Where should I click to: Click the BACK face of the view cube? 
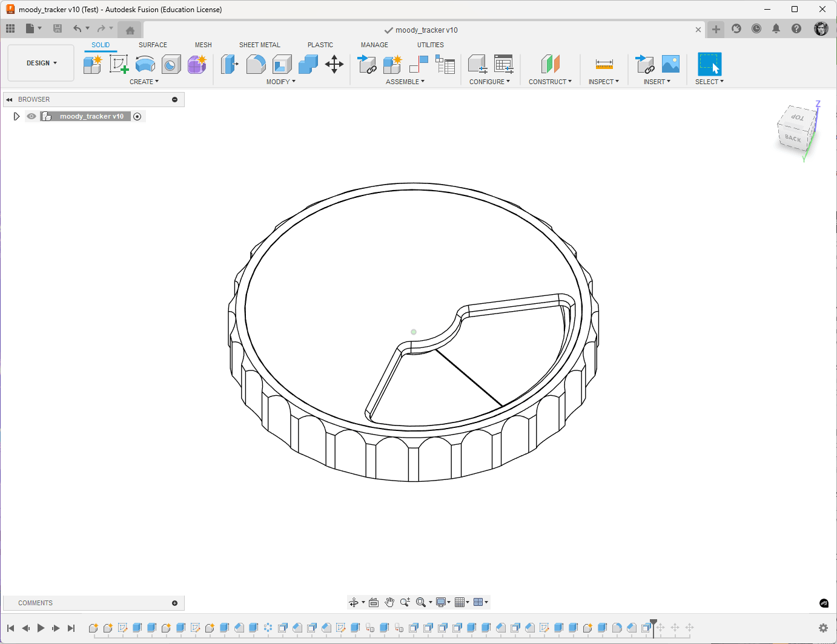point(792,138)
